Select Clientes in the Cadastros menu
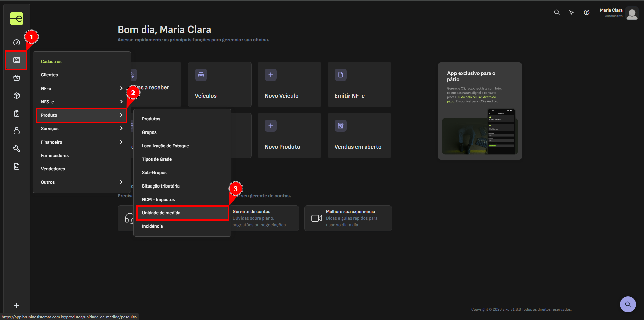 click(x=82, y=75)
